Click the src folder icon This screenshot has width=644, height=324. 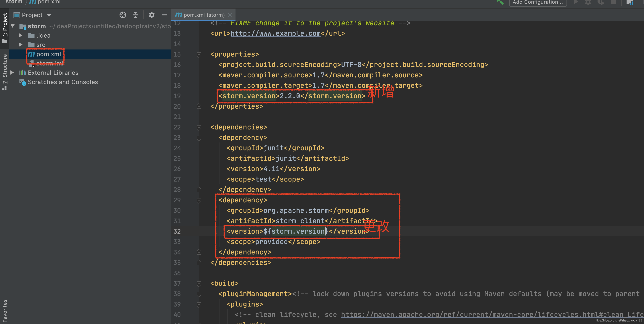tap(31, 45)
